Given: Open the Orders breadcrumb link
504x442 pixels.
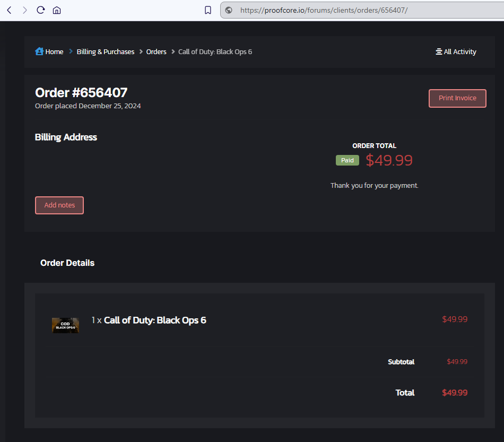Looking at the screenshot, I should click(156, 52).
